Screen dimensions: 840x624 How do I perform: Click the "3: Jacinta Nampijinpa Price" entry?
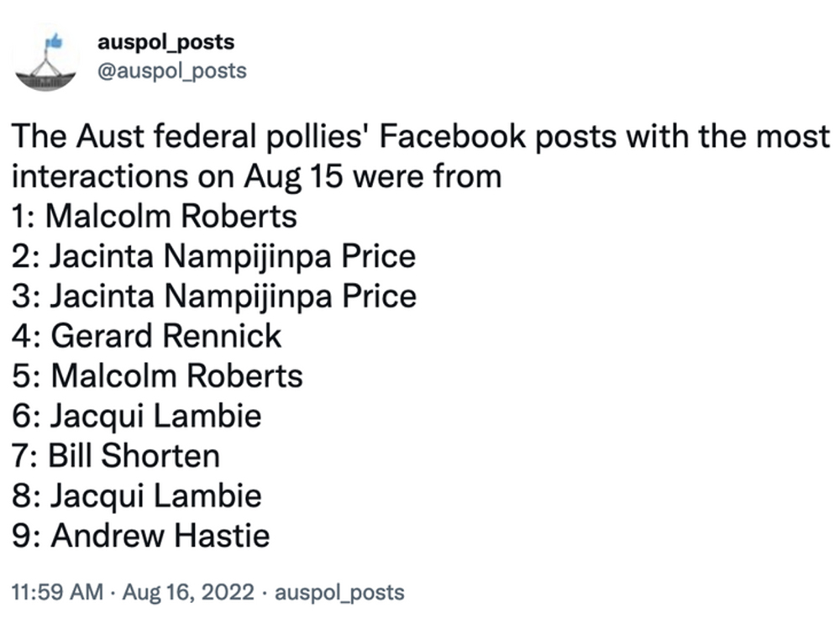214,296
